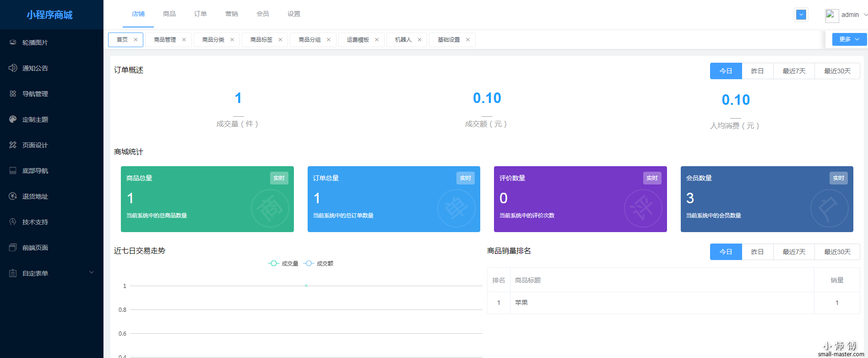868x358 pixels.
Task: Go to 定制主题 in sidebar
Action: click(x=52, y=119)
